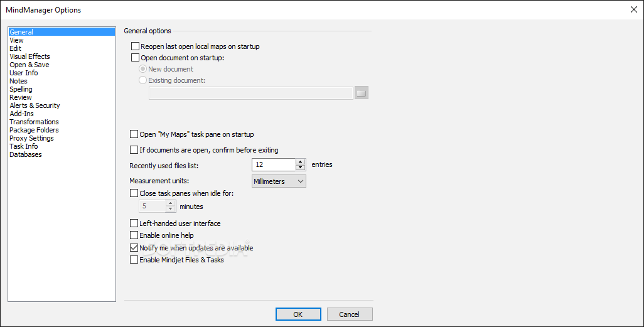
Task: Go to Visual Effects options
Action: [x=62, y=56]
